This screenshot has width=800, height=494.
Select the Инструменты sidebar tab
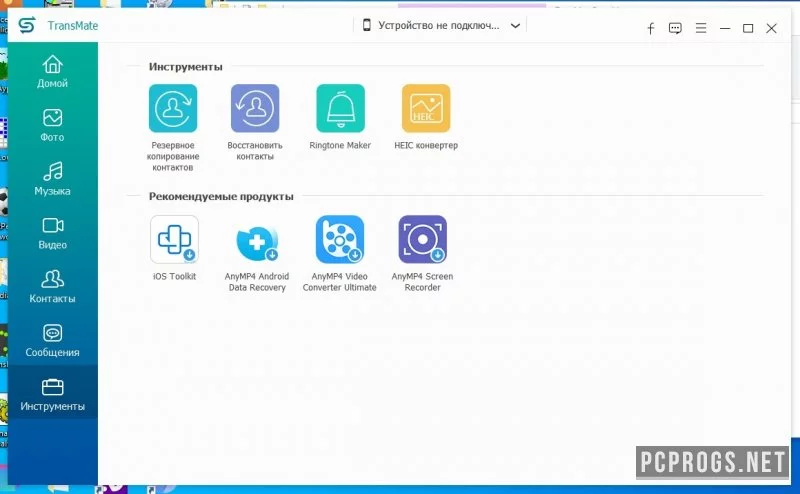[53, 394]
